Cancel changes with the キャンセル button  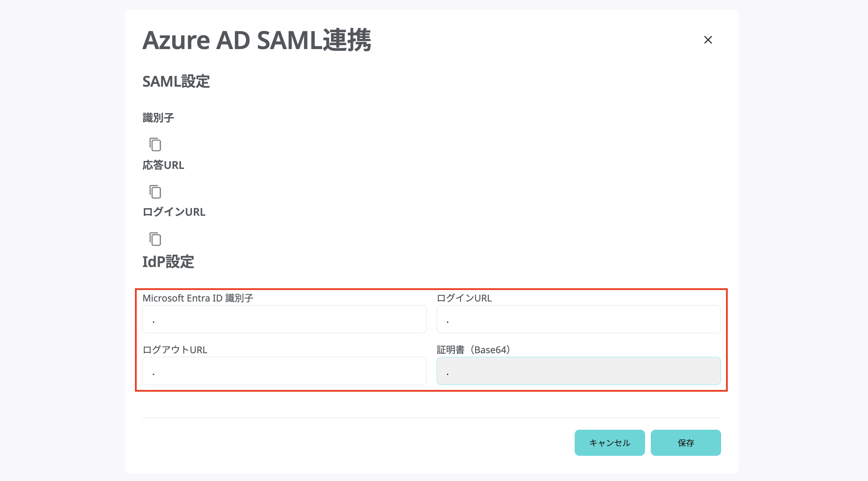click(610, 443)
